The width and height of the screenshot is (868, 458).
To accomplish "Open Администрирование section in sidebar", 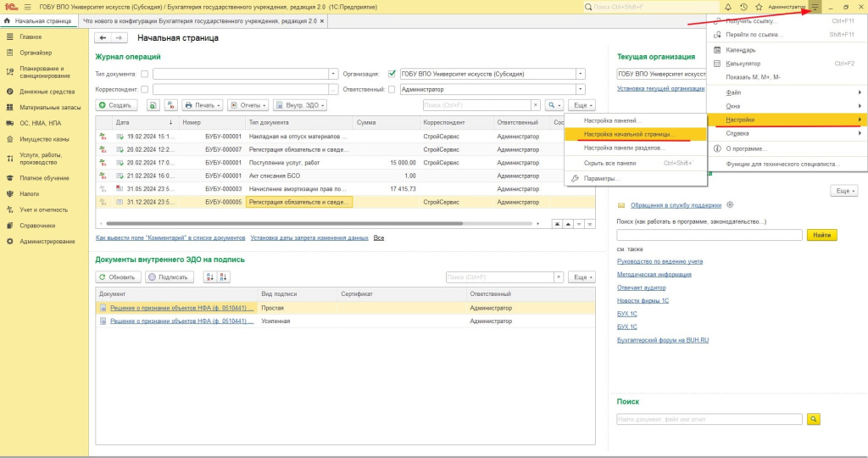I will 47,242.
